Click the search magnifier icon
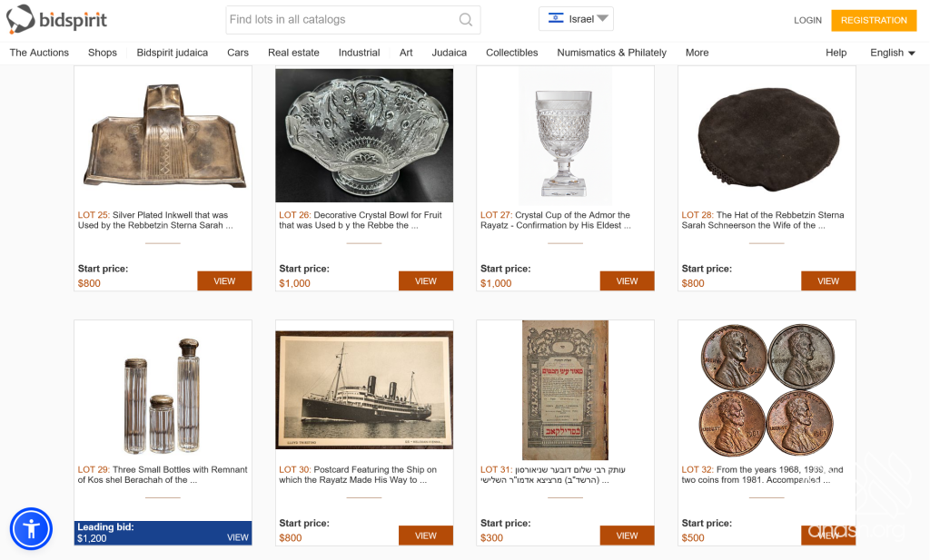The image size is (930, 560). pyautogui.click(x=465, y=20)
